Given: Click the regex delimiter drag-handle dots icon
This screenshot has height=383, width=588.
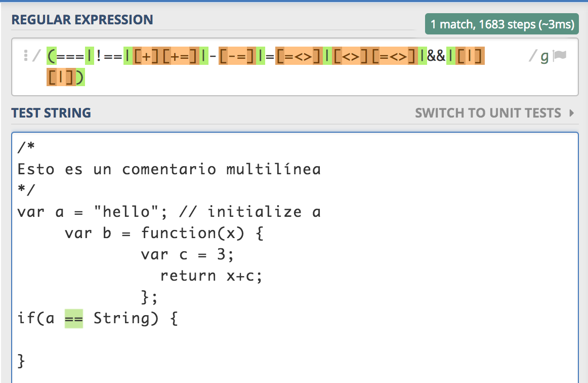Looking at the screenshot, I should tap(25, 56).
